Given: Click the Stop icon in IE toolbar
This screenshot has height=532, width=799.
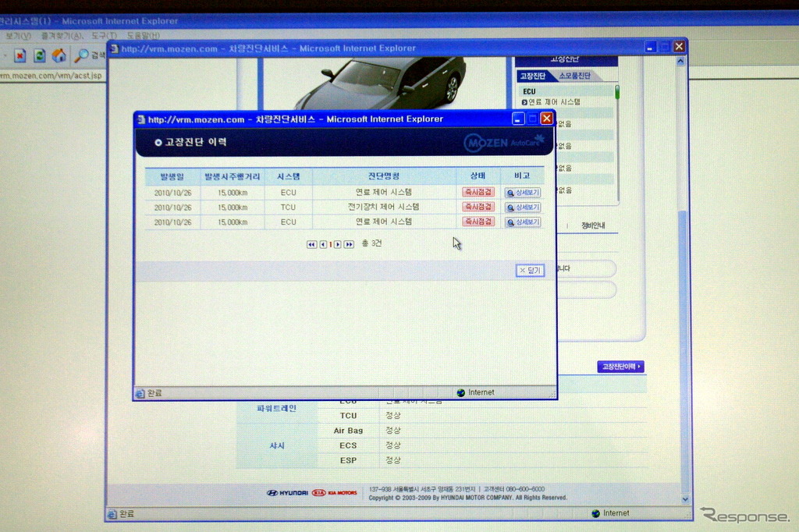Looking at the screenshot, I should point(20,55).
